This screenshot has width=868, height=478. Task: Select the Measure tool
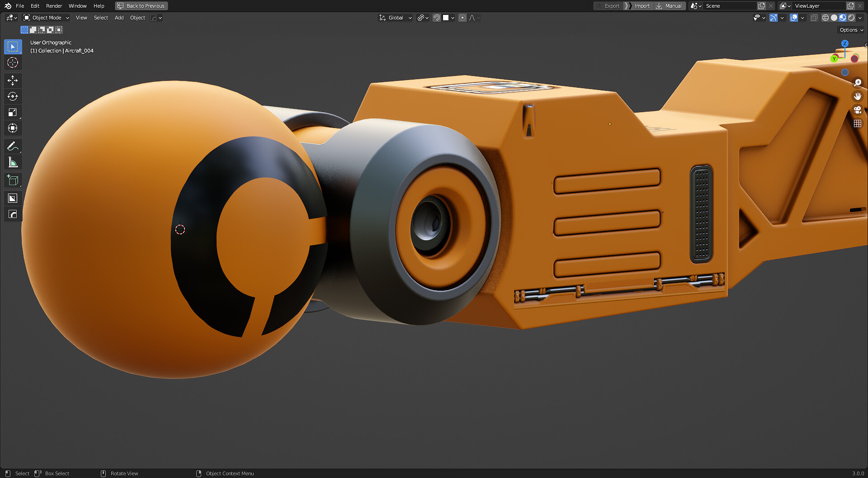(x=13, y=162)
